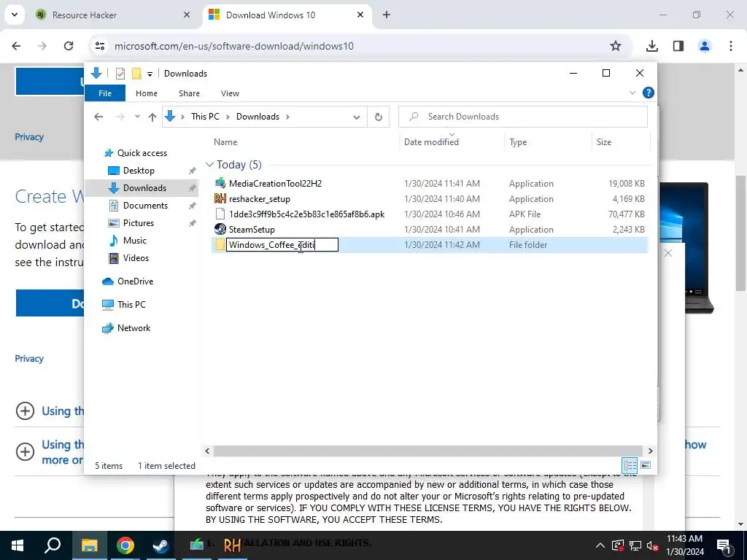This screenshot has width=747, height=560.
Task: Open Chrome downloads icon
Action: [x=651, y=46]
